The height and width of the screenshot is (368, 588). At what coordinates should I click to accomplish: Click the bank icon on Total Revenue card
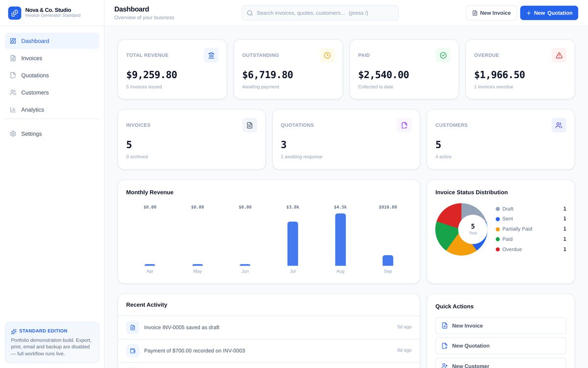click(211, 55)
